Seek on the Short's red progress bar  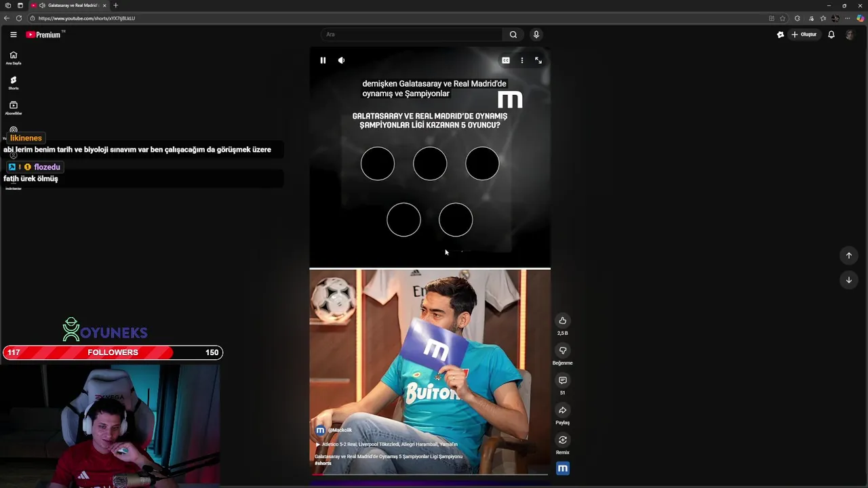tap(429, 474)
